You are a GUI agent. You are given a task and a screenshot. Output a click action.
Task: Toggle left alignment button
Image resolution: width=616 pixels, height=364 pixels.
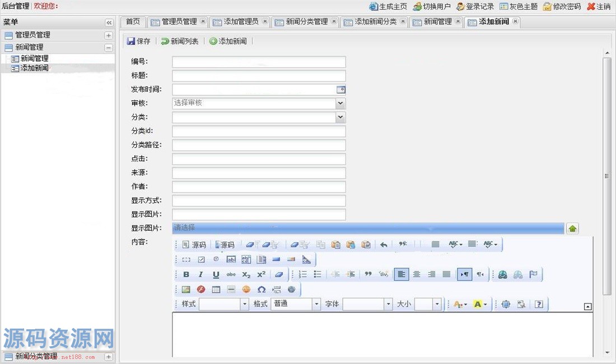coord(401,274)
